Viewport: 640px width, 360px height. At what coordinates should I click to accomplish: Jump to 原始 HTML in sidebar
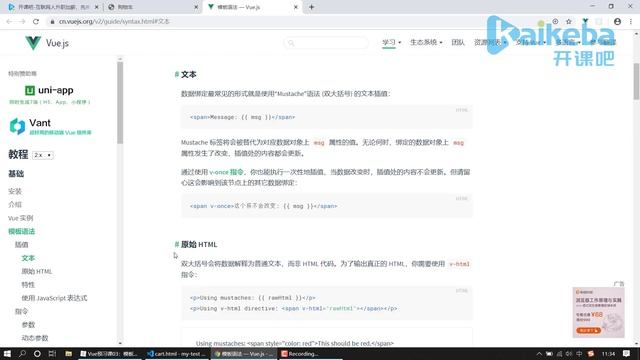pyautogui.click(x=37, y=271)
